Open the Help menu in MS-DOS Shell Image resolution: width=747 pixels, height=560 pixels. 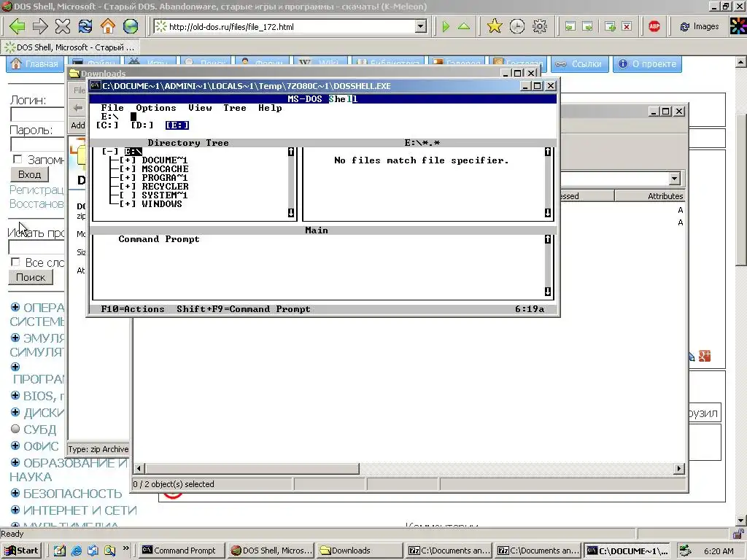coord(270,108)
